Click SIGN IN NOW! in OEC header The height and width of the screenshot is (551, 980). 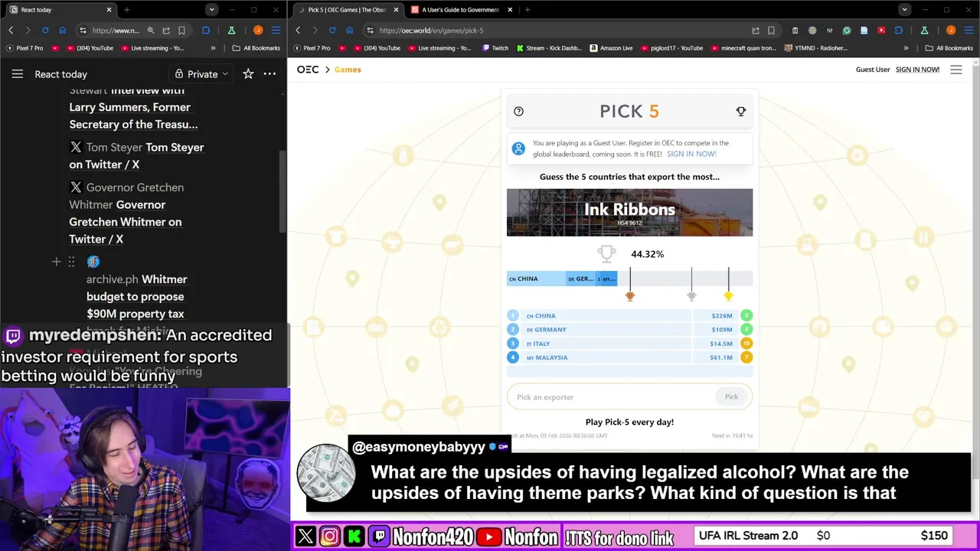click(x=917, y=70)
